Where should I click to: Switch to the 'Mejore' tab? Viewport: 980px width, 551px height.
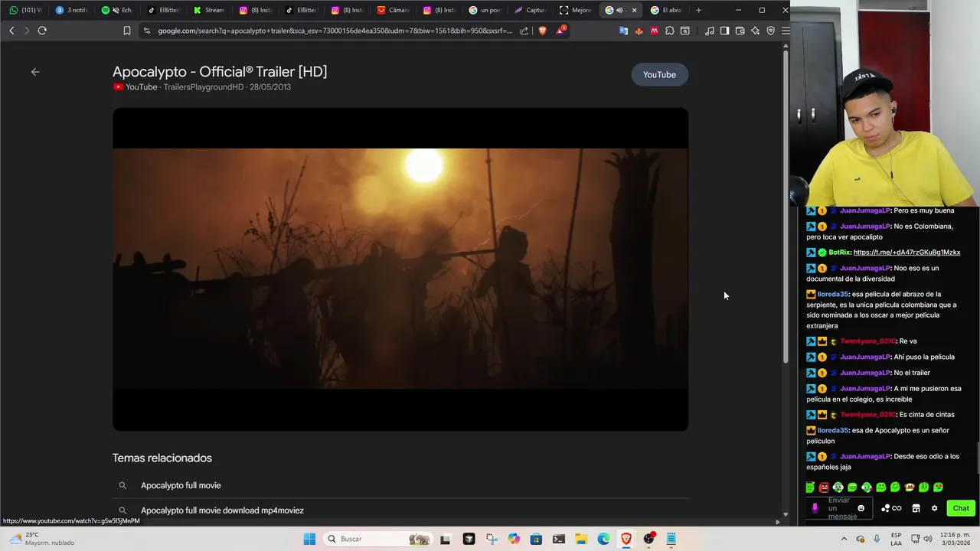(577, 10)
